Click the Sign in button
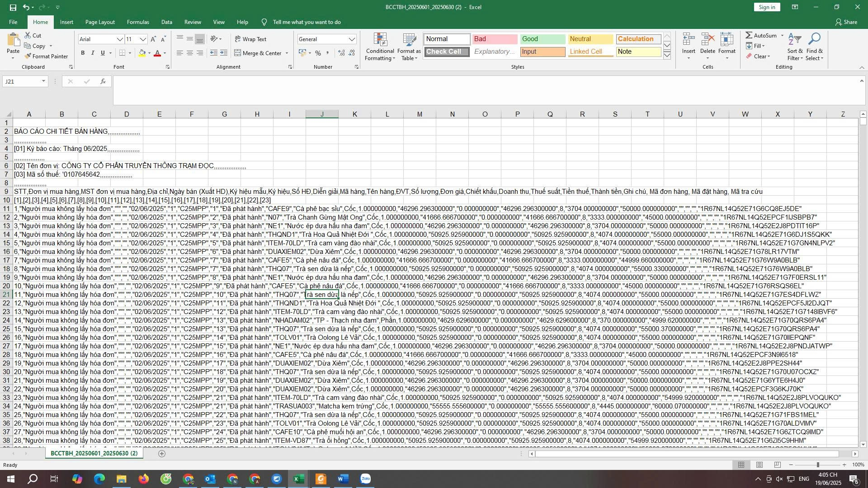 coord(767,7)
